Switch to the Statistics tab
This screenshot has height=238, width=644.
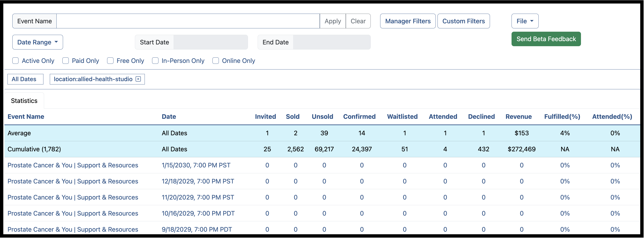tap(24, 101)
